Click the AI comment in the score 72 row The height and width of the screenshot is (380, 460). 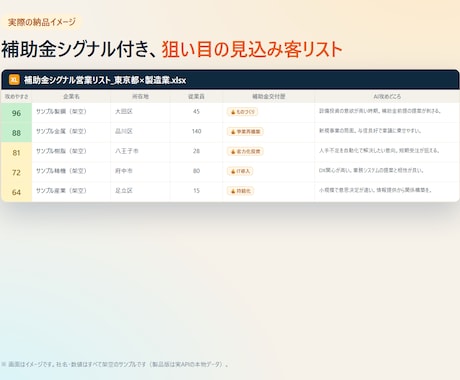point(371,170)
